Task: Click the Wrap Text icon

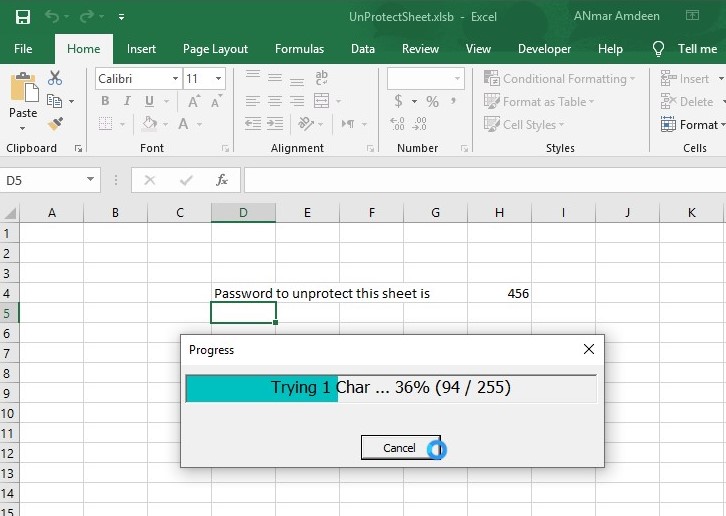Action: coord(321,78)
